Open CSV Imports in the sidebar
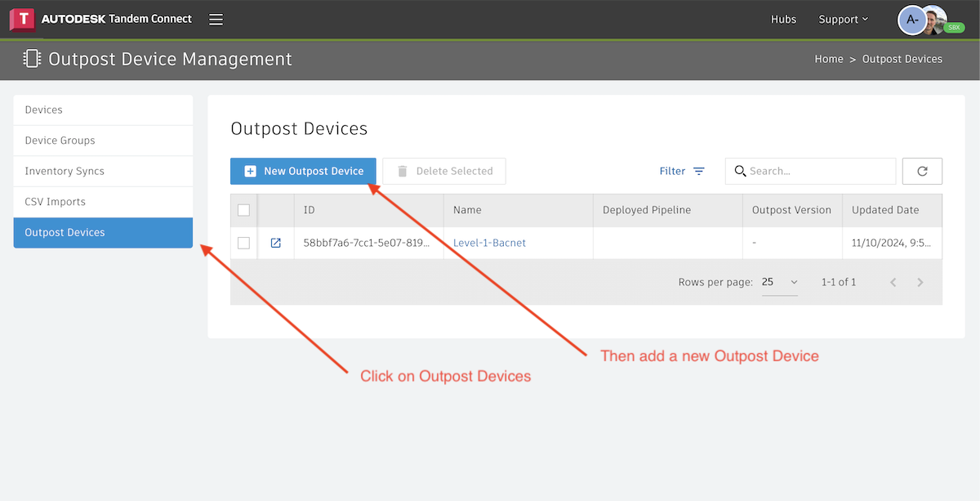 (103, 202)
